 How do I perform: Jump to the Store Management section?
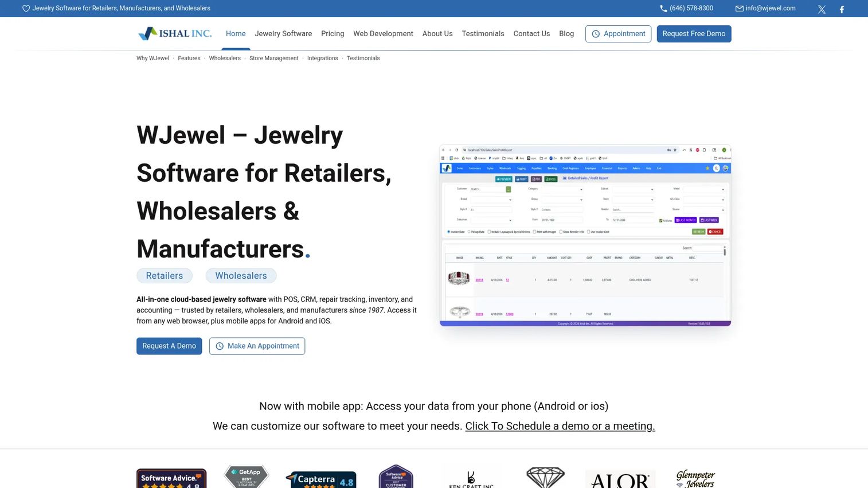point(273,58)
